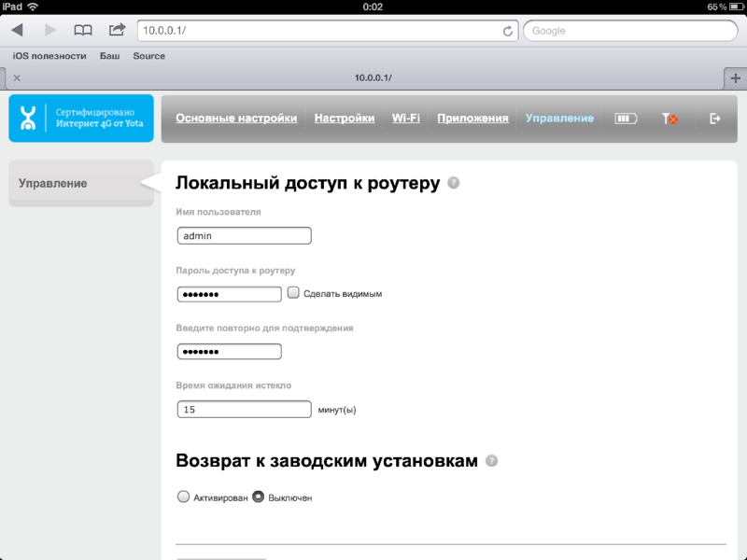The height and width of the screenshot is (560, 747).
Task: Switch to the Wi-Fi tab
Action: [405, 119]
